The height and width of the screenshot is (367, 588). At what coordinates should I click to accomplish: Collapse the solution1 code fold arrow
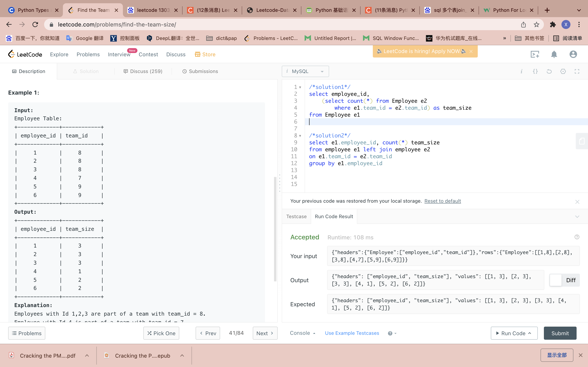[x=300, y=87]
